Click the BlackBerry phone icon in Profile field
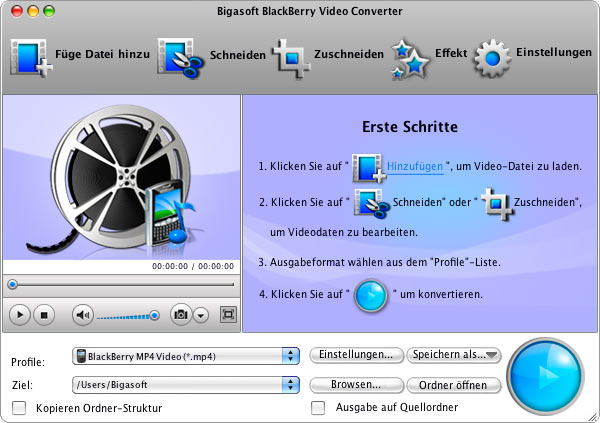The image size is (600, 423). click(x=81, y=356)
